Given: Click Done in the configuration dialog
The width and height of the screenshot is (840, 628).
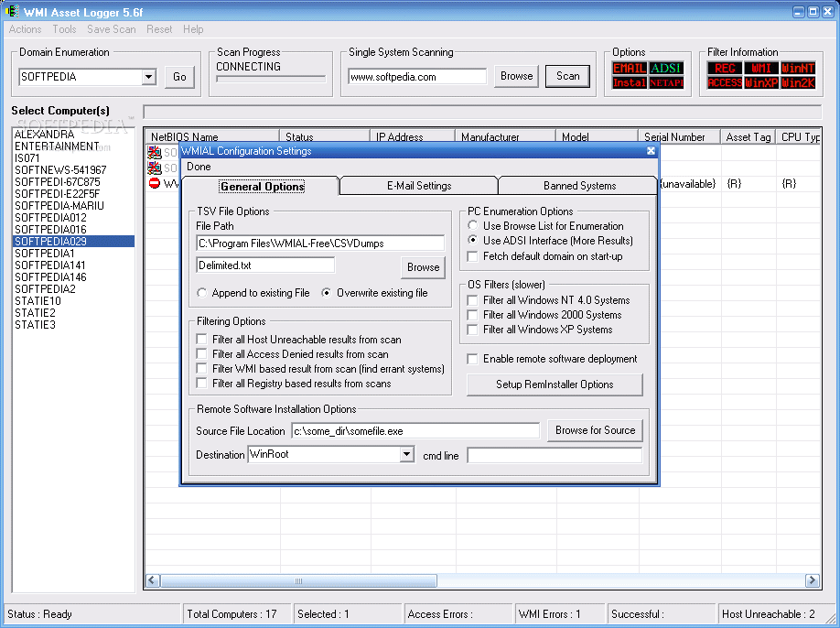Looking at the screenshot, I should 199,167.
